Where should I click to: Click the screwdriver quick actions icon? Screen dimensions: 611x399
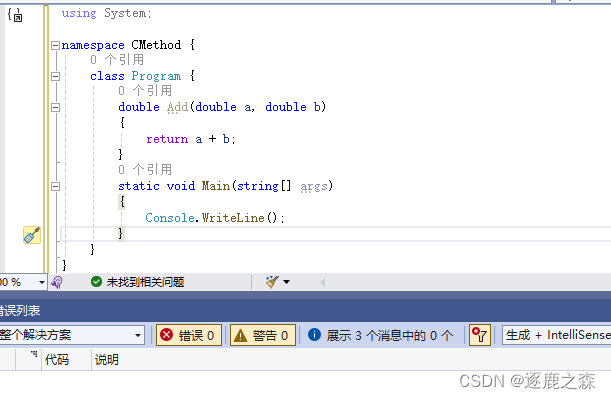point(32,235)
